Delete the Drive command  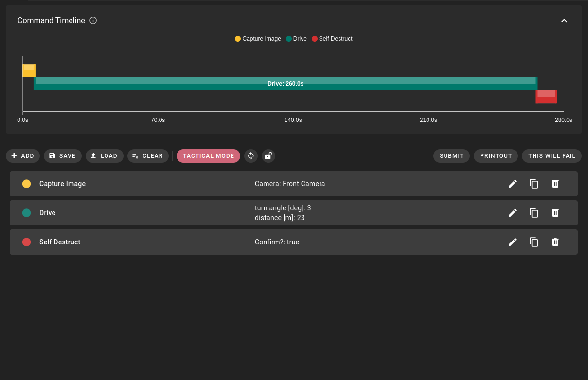click(x=555, y=213)
